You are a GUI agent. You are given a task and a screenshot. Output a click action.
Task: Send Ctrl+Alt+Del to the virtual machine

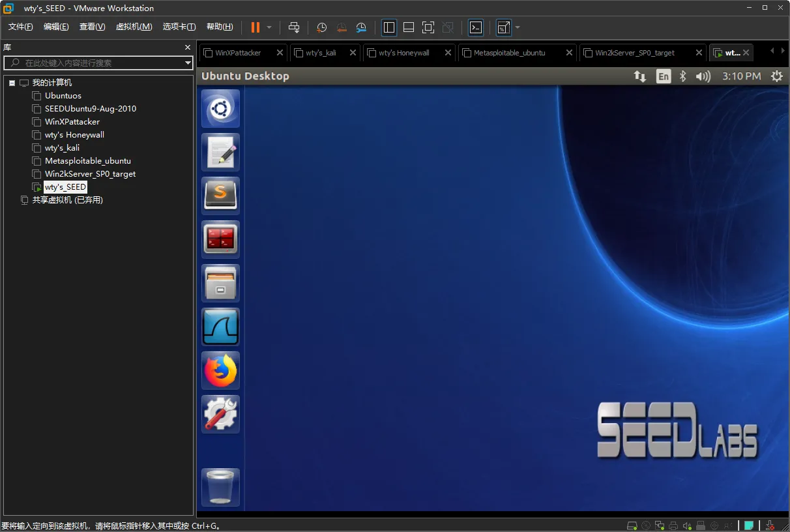[294, 27]
